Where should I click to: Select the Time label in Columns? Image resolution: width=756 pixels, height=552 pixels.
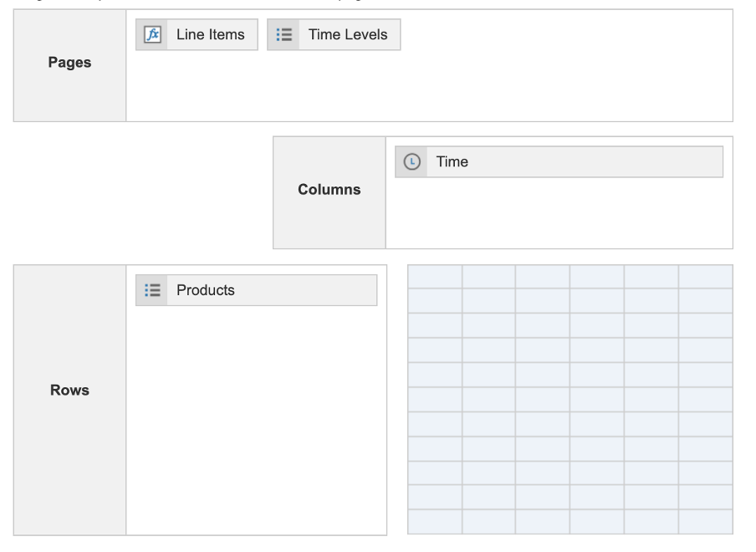point(452,162)
